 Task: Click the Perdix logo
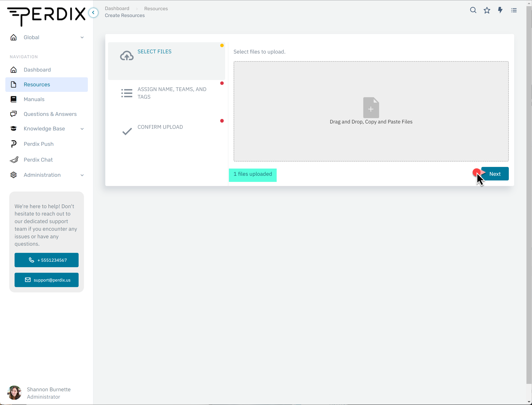pyautogui.click(x=46, y=16)
